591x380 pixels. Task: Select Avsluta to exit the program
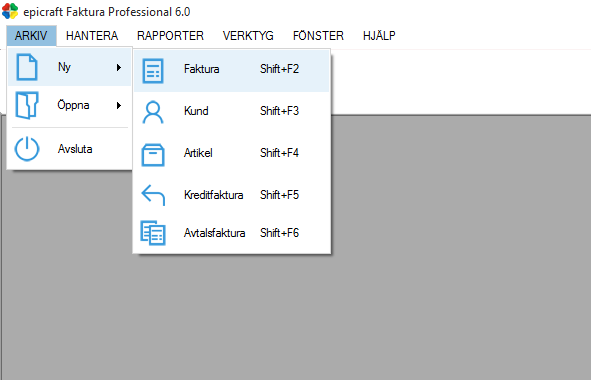(x=70, y=149)
